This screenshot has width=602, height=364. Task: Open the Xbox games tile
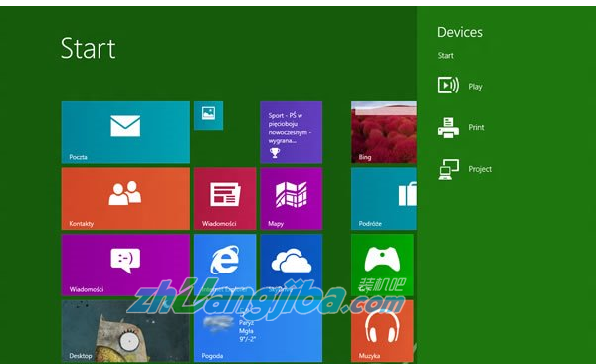coord(382,265)
